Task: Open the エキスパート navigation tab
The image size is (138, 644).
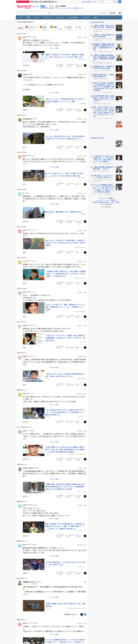Action: [x=48, y=17]
